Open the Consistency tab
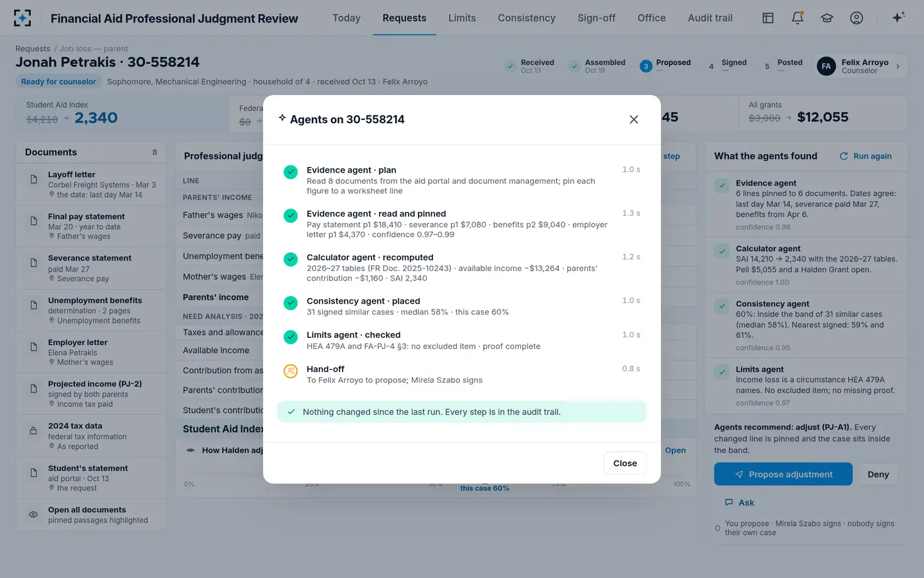Viewport: 924px width, 578px height. pos(527,18)
